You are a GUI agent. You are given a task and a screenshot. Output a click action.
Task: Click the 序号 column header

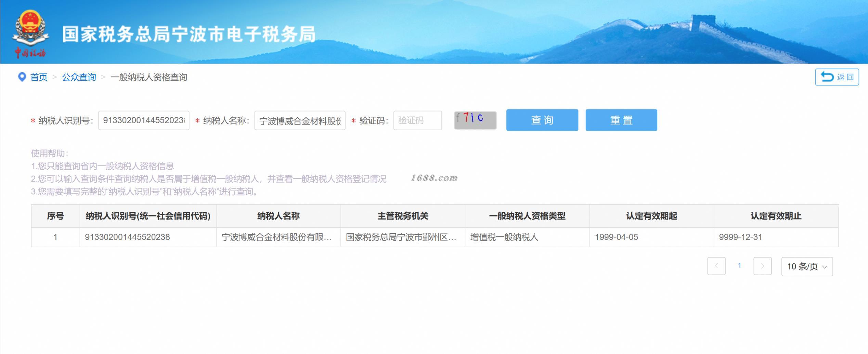[x=55, y=216]
